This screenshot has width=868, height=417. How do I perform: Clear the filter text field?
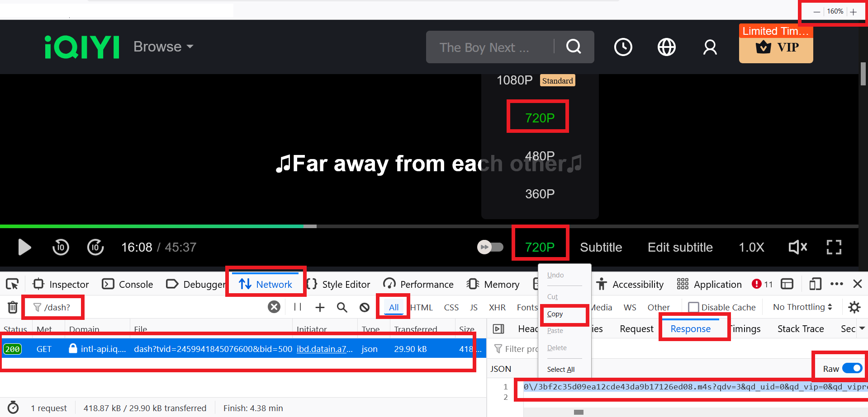click(274, 307)
